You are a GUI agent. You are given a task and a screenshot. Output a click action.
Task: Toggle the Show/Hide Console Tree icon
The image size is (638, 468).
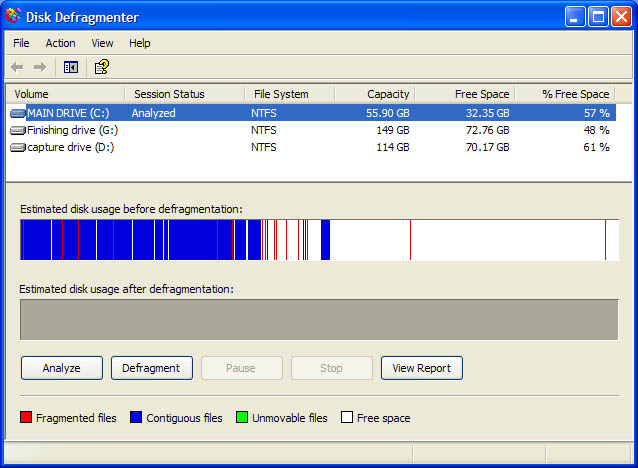click(71, 67)
